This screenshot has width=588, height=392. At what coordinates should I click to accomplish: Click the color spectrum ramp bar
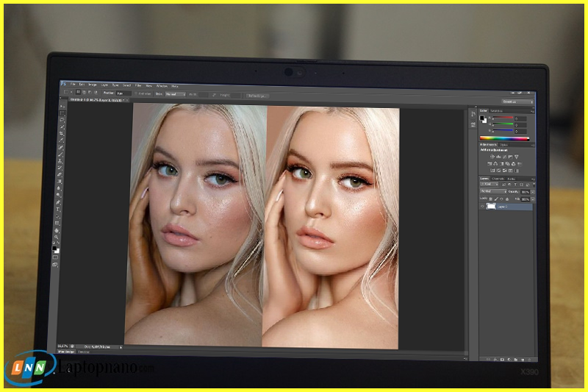504,138
